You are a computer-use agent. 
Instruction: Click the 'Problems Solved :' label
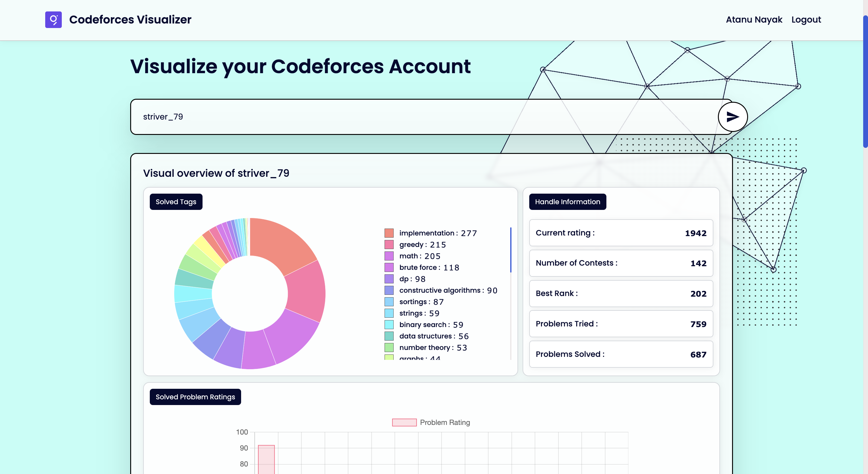(570, 354)
